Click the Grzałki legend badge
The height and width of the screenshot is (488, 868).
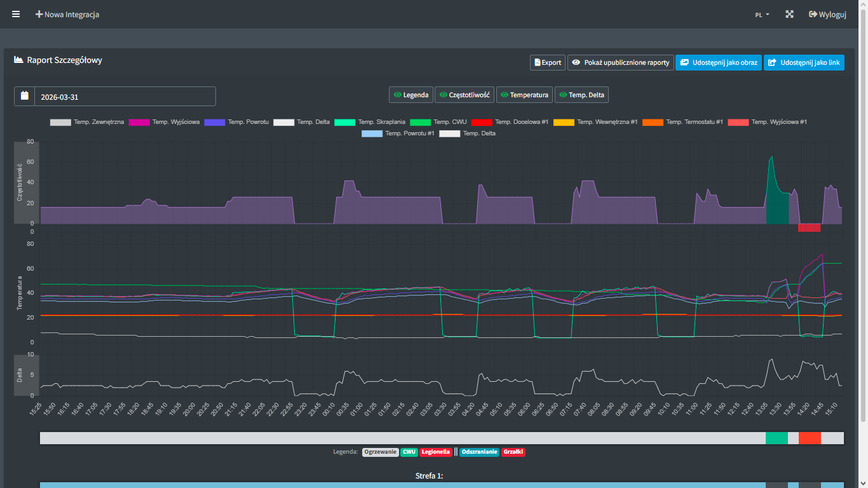[513, 452]
